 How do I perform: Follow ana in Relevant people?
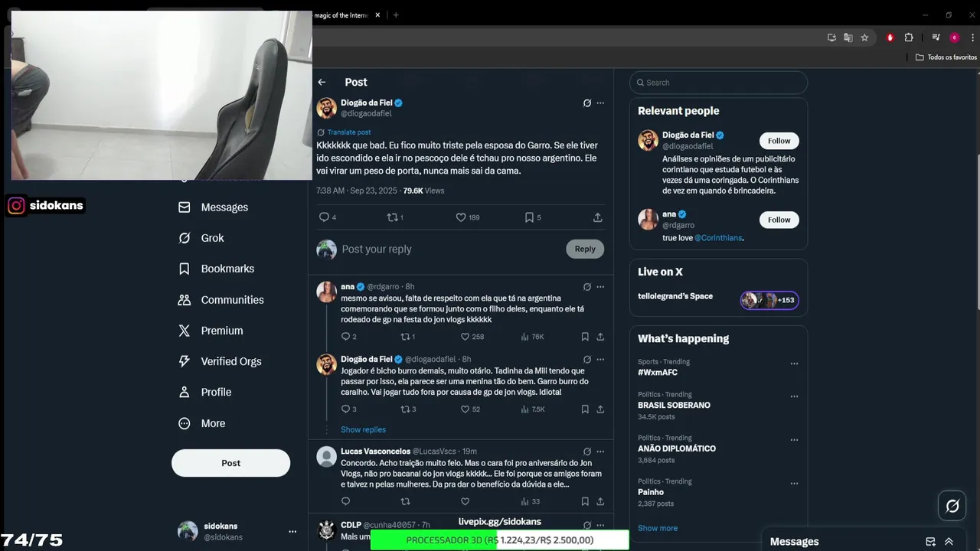click(779, 220)
